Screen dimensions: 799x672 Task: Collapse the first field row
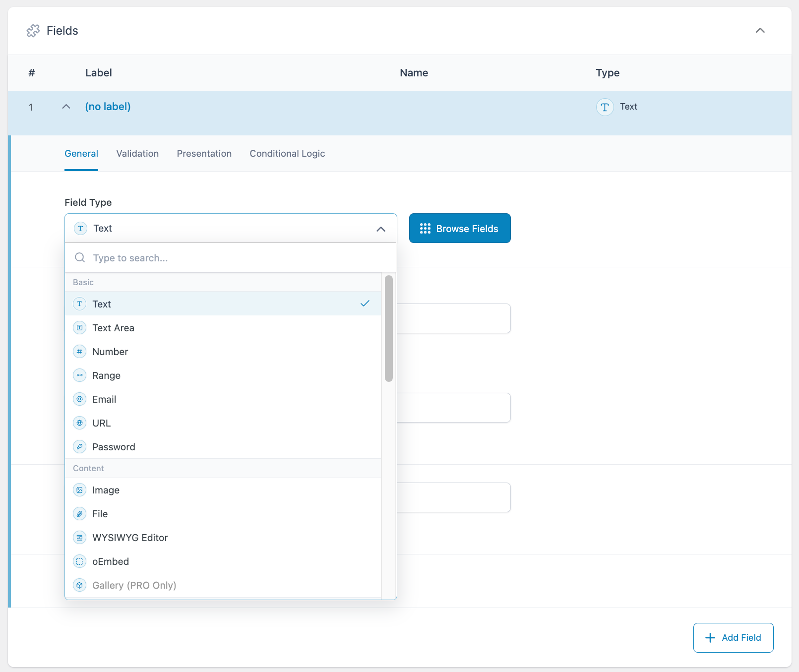[x=66, y=106]
